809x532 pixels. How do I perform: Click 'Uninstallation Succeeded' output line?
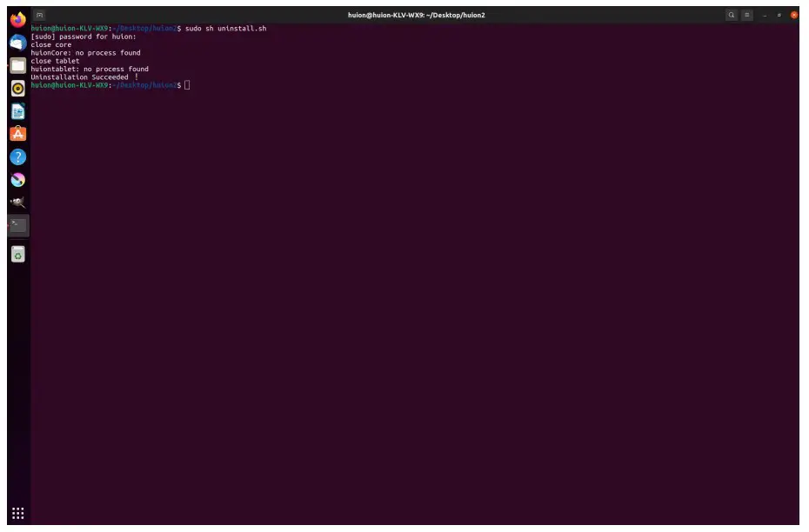[x=84, y=77]
